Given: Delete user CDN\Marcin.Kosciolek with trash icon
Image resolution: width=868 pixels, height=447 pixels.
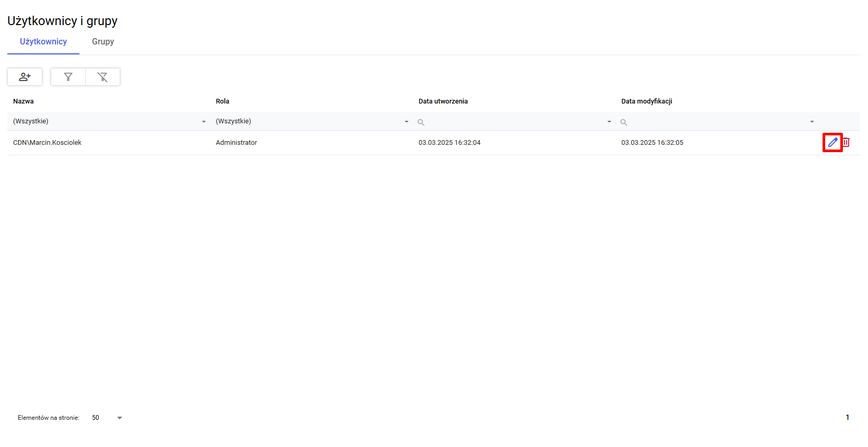Looking at the screenshot, I should pos(846,142).
